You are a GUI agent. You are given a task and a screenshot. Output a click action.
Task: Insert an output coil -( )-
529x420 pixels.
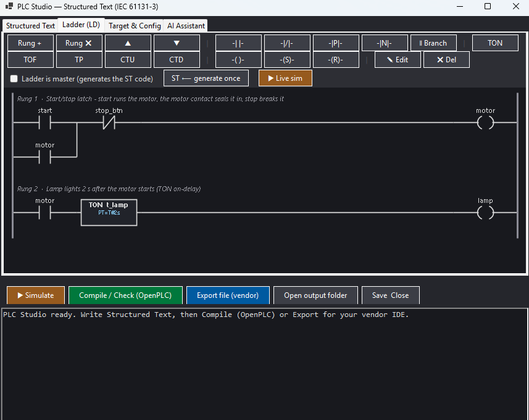[238, 60]
